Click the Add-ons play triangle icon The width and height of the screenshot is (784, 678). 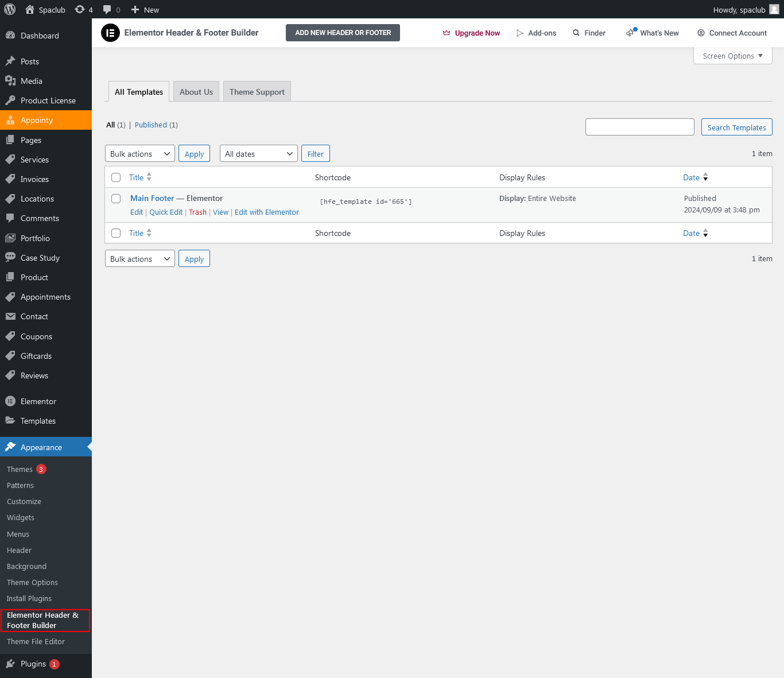[x=520, y=33]
